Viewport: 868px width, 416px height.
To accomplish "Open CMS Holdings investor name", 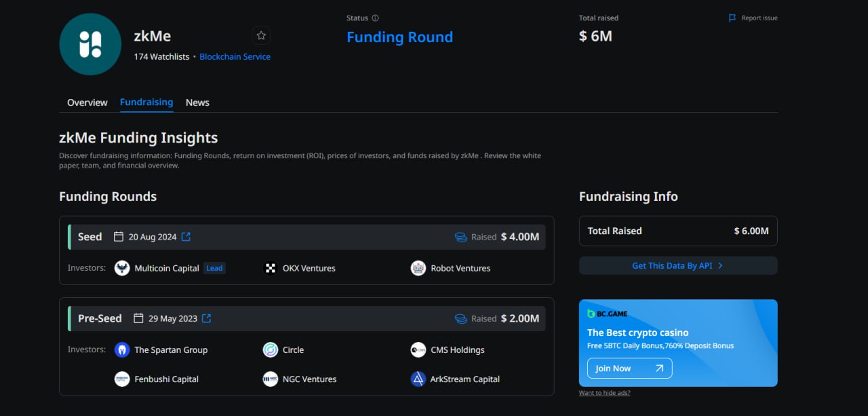I will pos(458,350).
